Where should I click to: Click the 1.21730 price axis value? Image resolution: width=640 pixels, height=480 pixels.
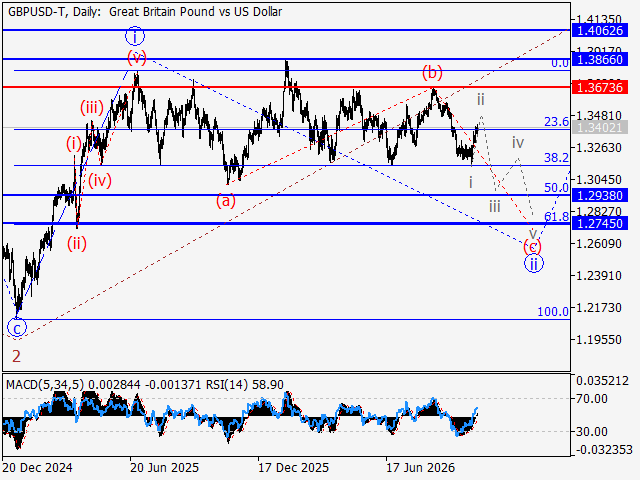point(598,308)
